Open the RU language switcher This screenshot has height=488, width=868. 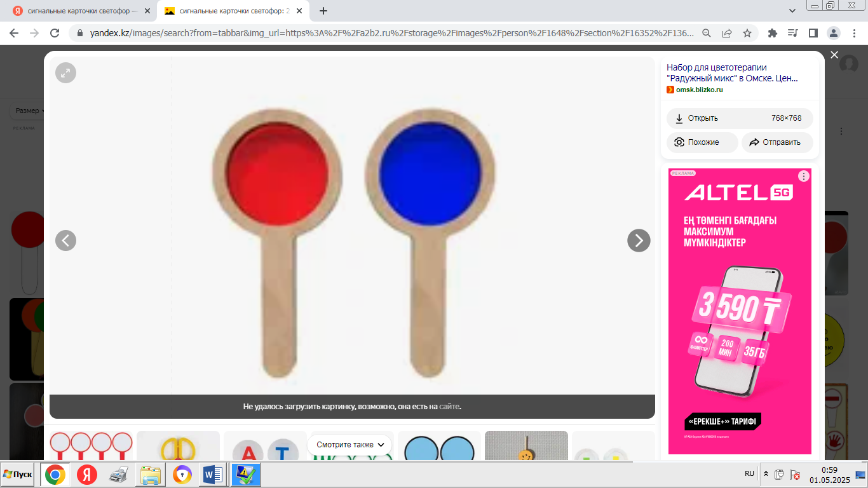(x=750, y=474)
